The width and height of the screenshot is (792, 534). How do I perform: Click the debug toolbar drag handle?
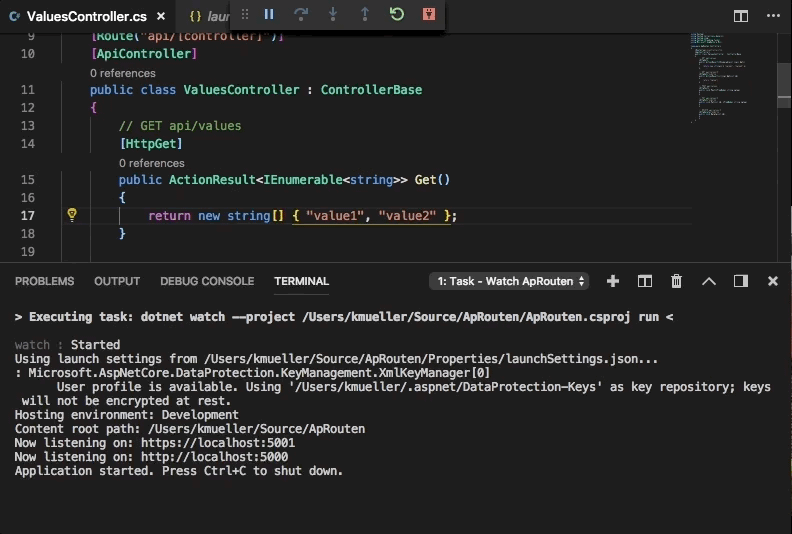point(245,14)
